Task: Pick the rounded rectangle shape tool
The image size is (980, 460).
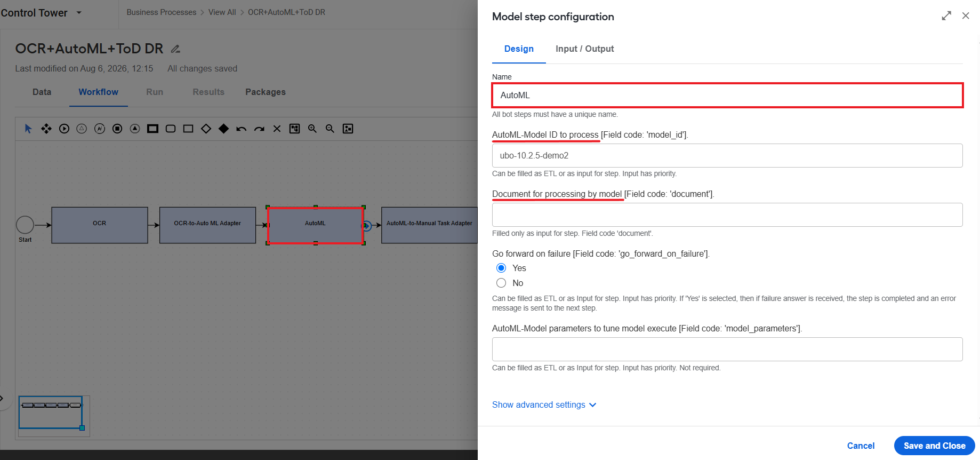Action: coord(171,129)
